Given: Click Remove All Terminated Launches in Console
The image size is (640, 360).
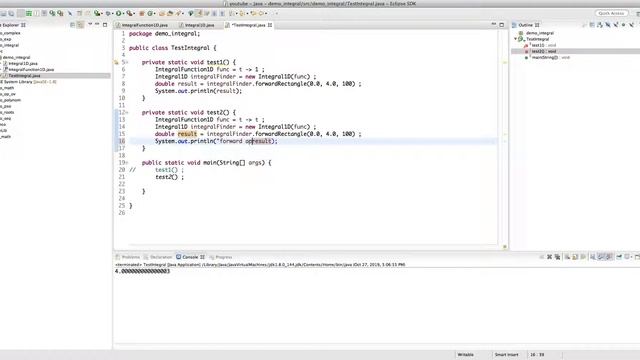Looking at the screenshot, I should pyautogui.click(x=558, y=257).
